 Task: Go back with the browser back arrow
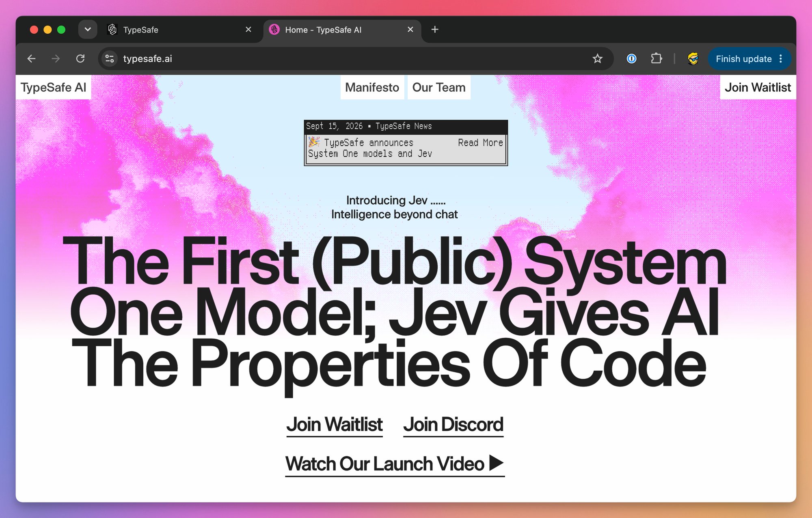tap(31, 59)
